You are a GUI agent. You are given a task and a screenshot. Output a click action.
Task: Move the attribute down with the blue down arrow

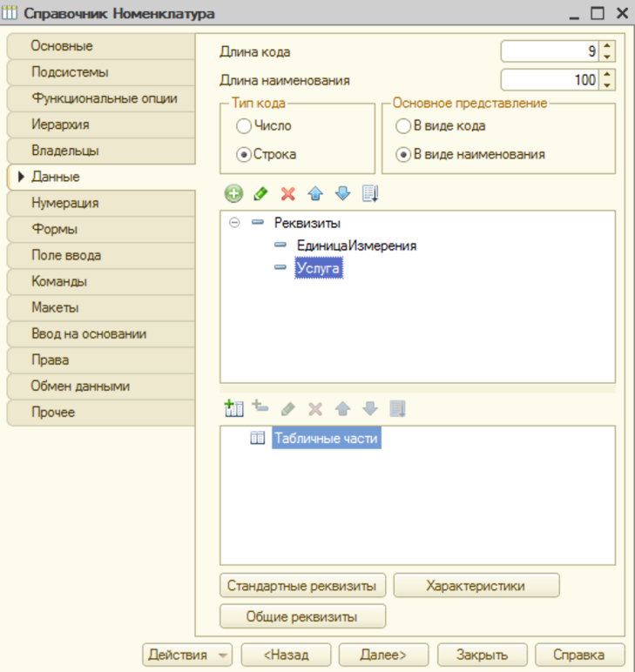[x=342, y=194]
